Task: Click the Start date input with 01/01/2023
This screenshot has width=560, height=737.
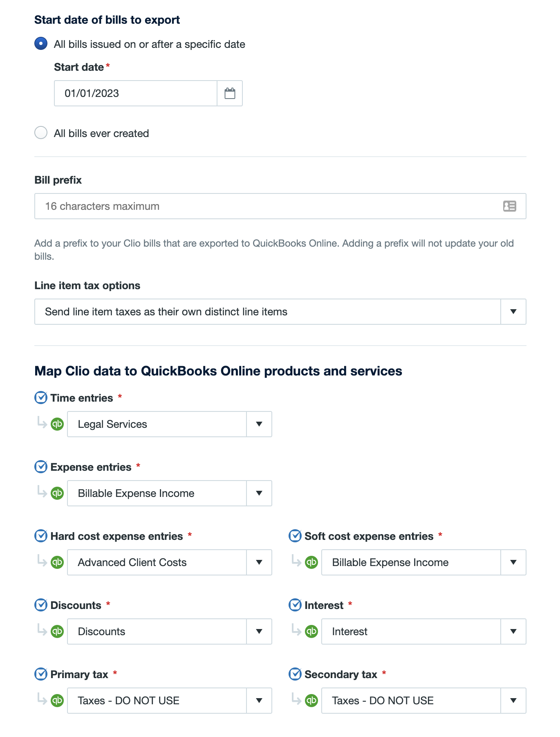Action: click(x=135, y=93)
